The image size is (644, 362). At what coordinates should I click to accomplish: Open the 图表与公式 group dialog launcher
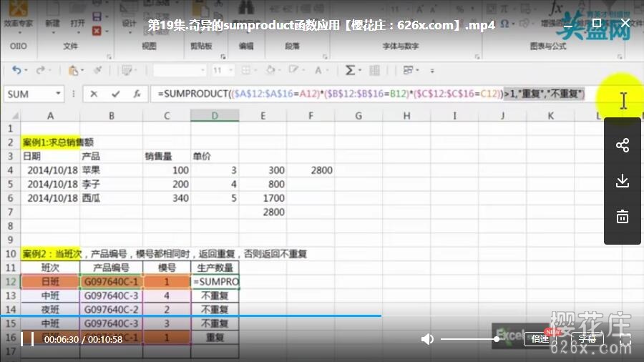[620, 57]
